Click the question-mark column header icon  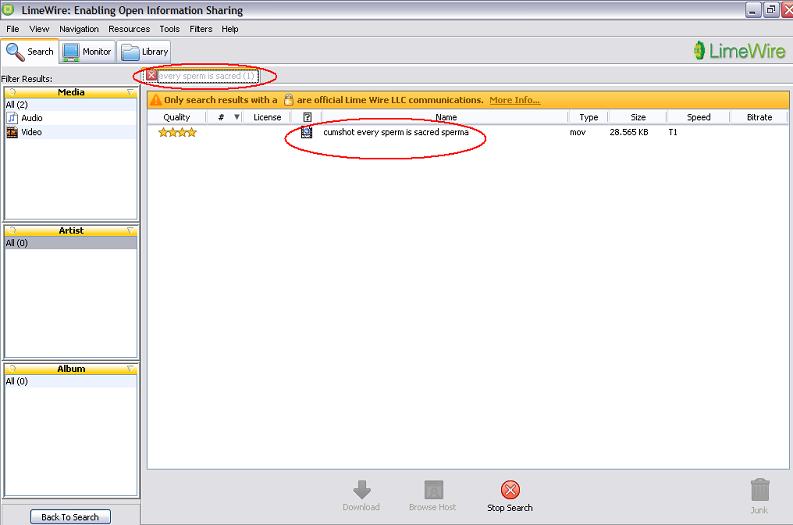click(307, 117)
